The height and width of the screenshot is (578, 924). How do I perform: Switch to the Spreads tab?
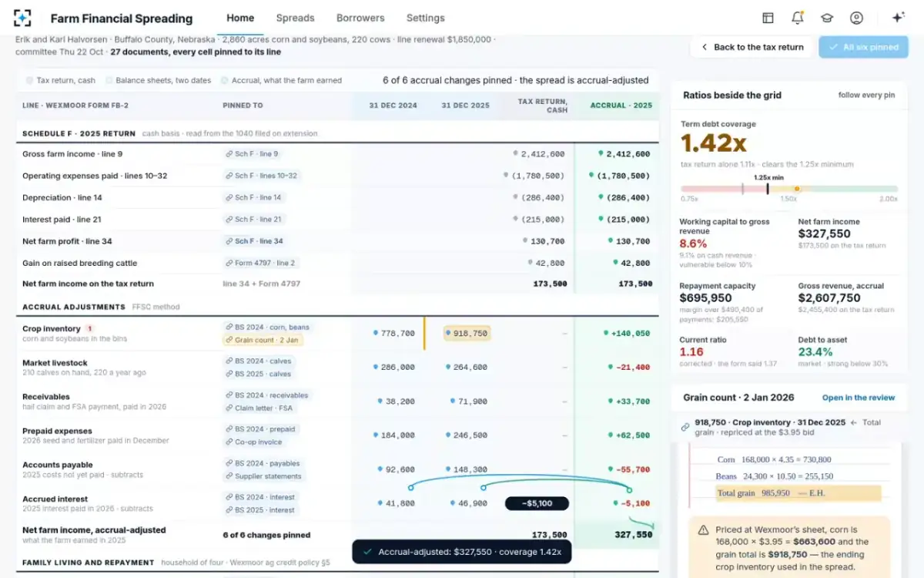[x=295, y=18]
